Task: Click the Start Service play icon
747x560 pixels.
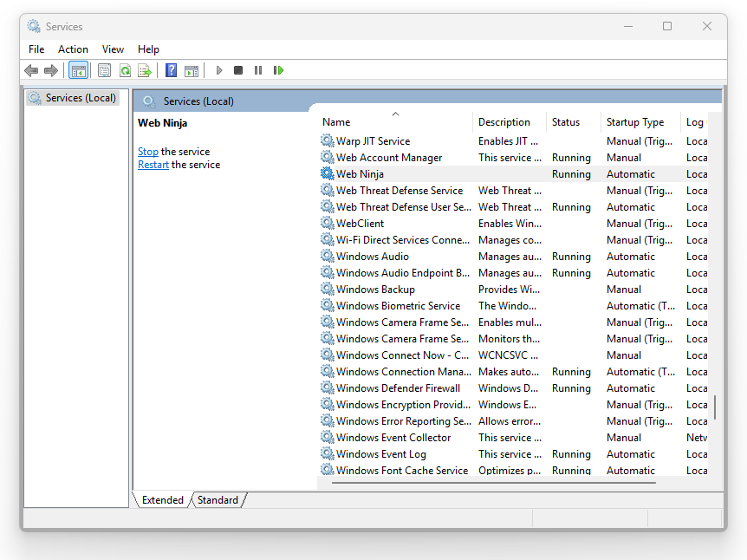Action: (219, 70)
